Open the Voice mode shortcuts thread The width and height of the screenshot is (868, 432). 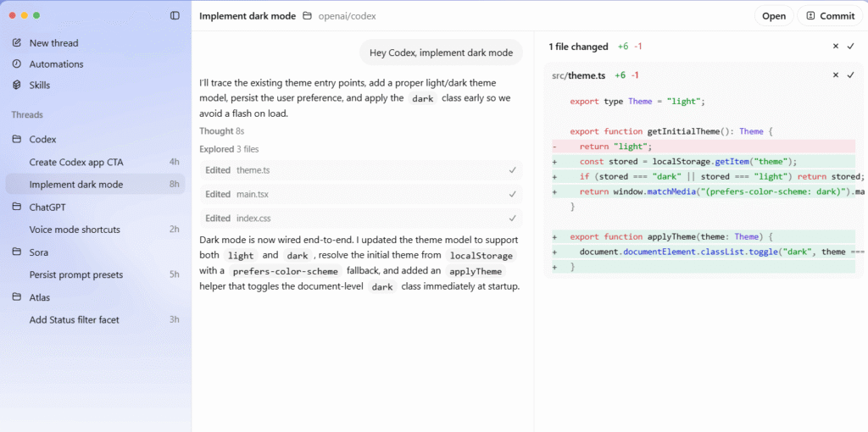click(75, 230)
